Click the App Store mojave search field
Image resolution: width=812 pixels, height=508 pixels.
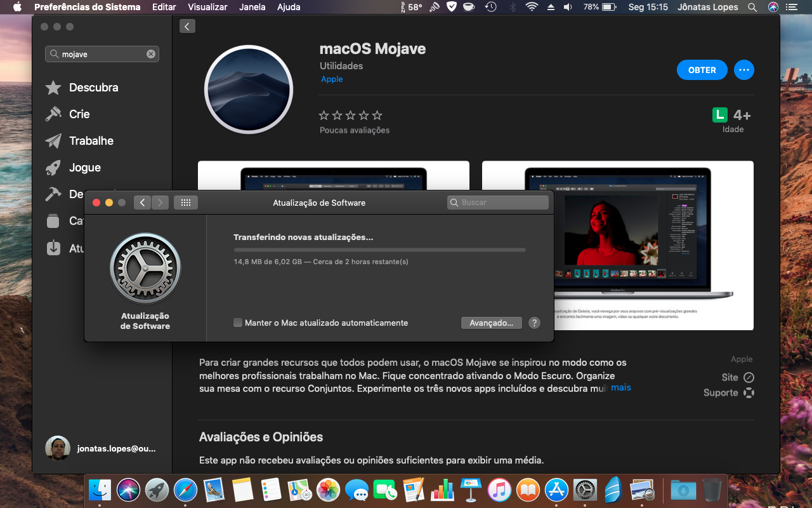[102, 54]
